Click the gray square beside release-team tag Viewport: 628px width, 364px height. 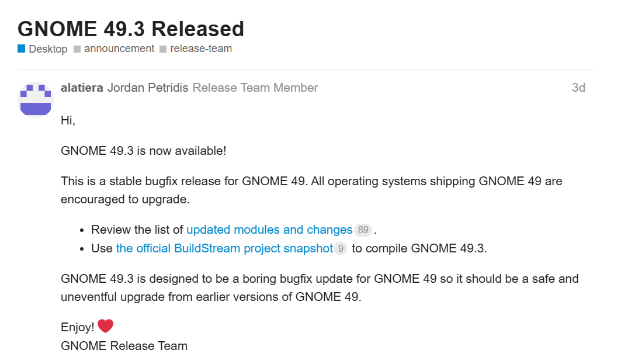163,49
